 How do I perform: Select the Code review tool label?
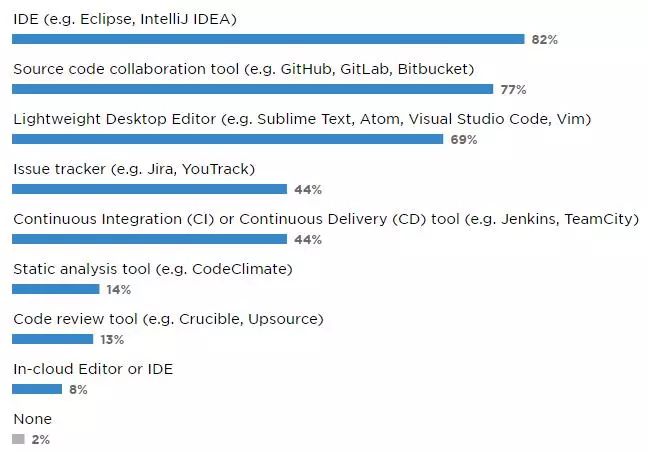(x=168, y=319)
